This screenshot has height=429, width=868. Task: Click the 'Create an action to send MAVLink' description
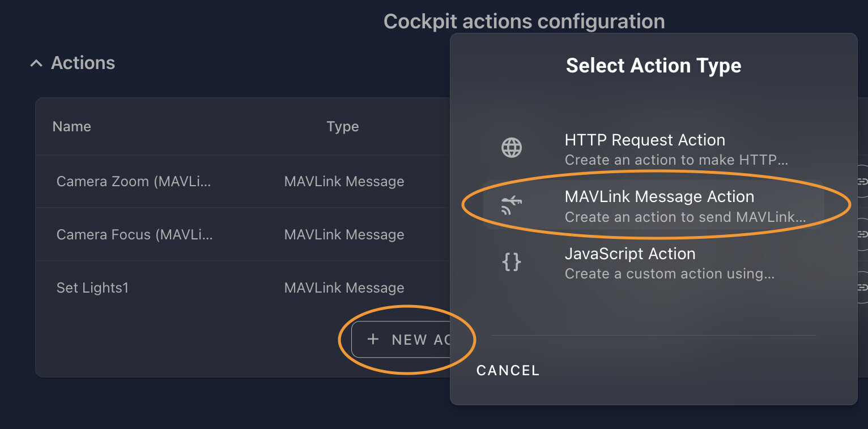[x=685, y=217]
